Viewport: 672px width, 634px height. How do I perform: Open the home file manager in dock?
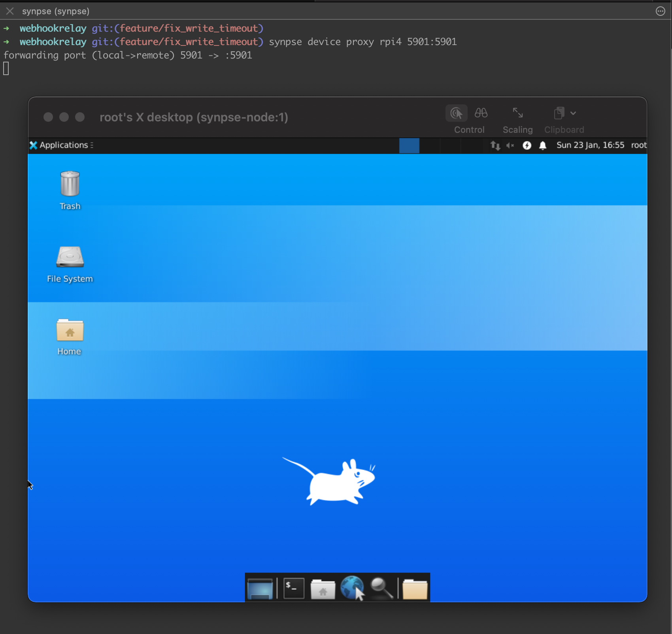(x=323, y=589)
